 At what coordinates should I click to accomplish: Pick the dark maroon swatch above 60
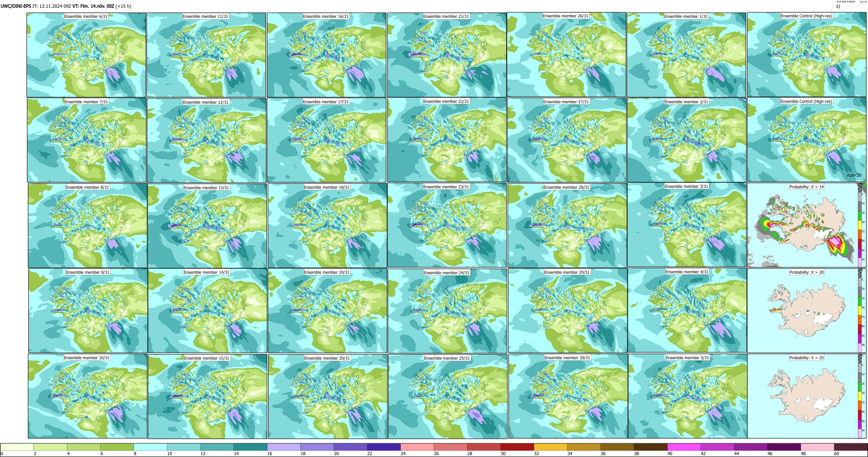click(x=851, y=447)
